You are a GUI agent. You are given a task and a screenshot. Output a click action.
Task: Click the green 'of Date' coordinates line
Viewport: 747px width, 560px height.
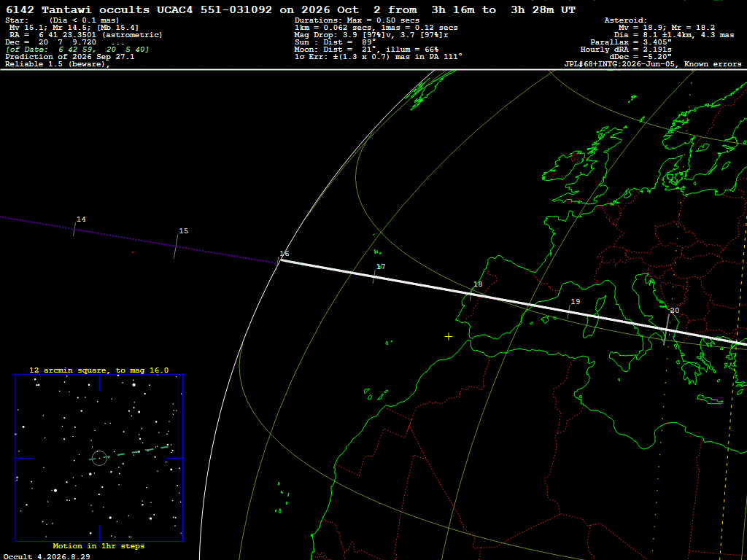coord(77,50)
